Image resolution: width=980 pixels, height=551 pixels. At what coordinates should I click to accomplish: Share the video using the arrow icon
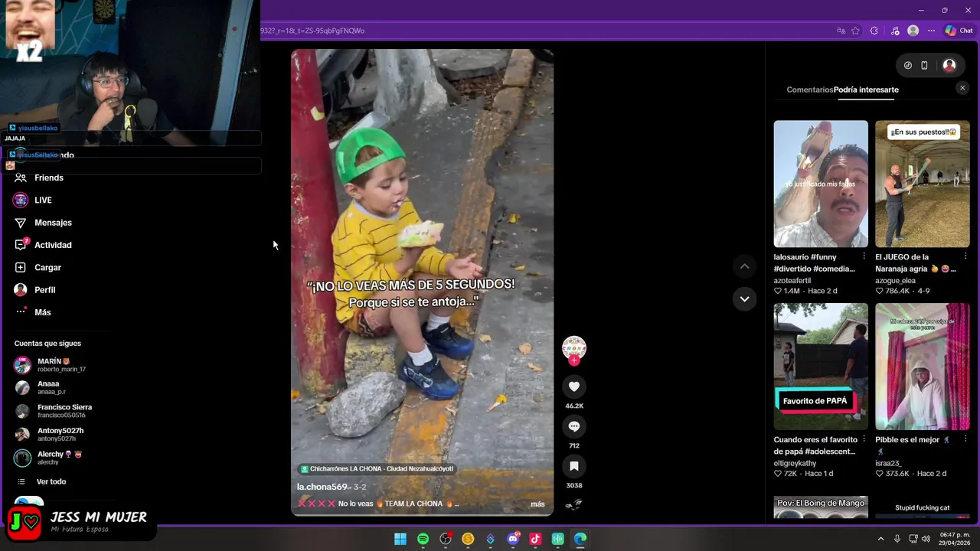click(x=574, y=504)
